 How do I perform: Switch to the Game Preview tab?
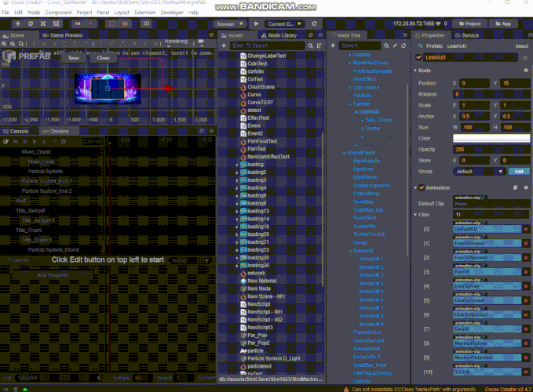tap(64, 35)
